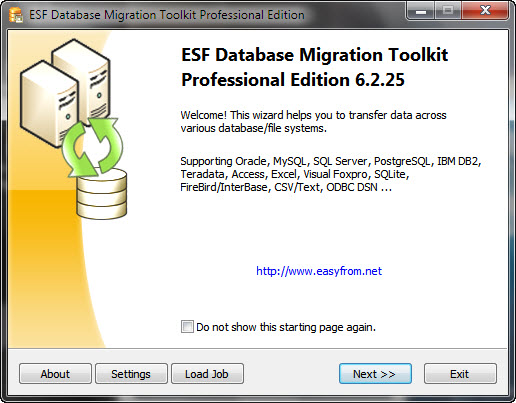
Task: Minimize the migration toolkit window
Action: click(421, 11)
